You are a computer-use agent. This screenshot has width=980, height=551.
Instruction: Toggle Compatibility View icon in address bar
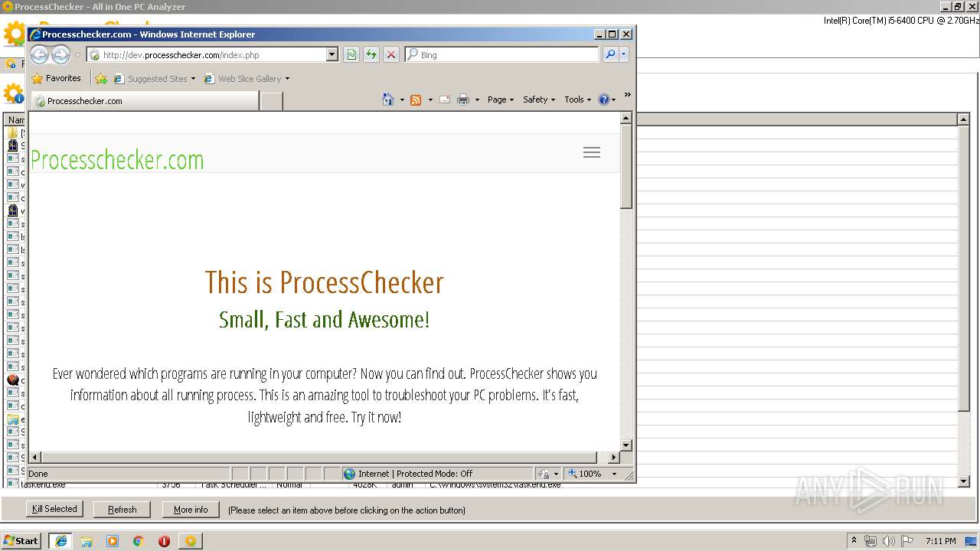tap(351, 54)
